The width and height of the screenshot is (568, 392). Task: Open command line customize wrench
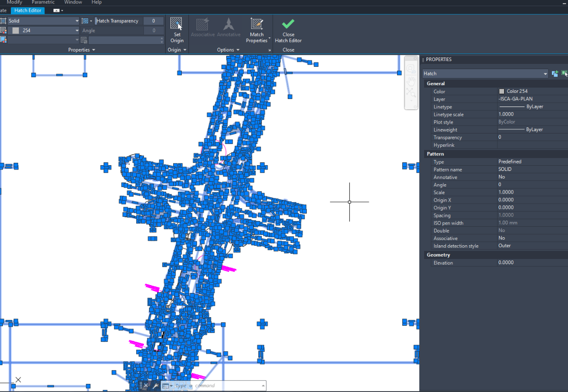(x=154, y=386)
